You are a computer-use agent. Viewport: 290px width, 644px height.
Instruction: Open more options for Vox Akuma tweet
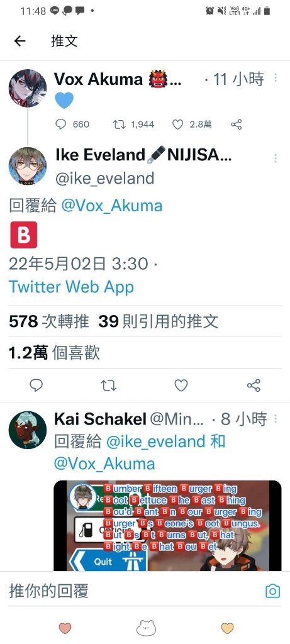click(x=275, y=77)
